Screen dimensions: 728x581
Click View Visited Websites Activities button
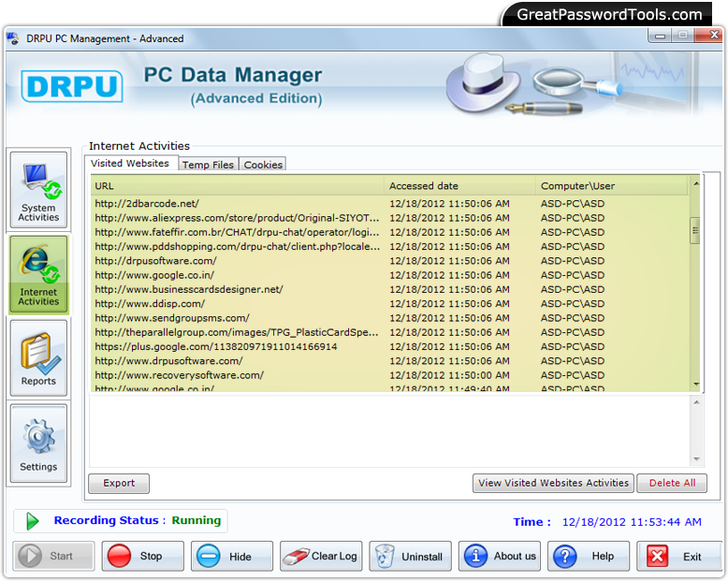[x=553, y=483]
